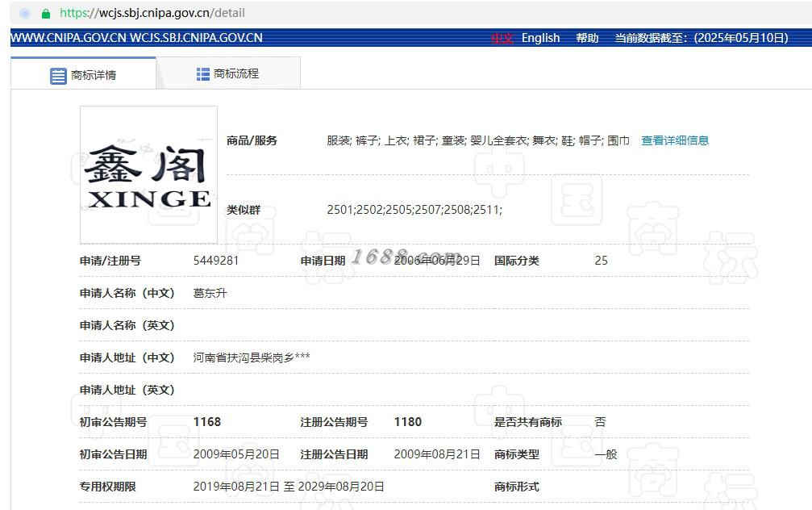Click the 申请人地址（中文） label
The image size is (812, 510).
click(x=127, y=357)
